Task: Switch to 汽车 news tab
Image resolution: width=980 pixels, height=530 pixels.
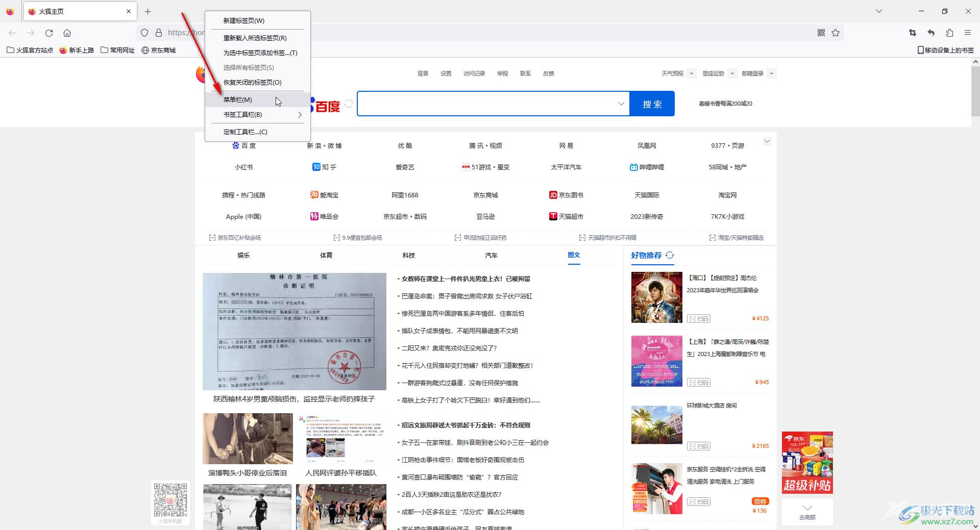Action: (491, 255)
